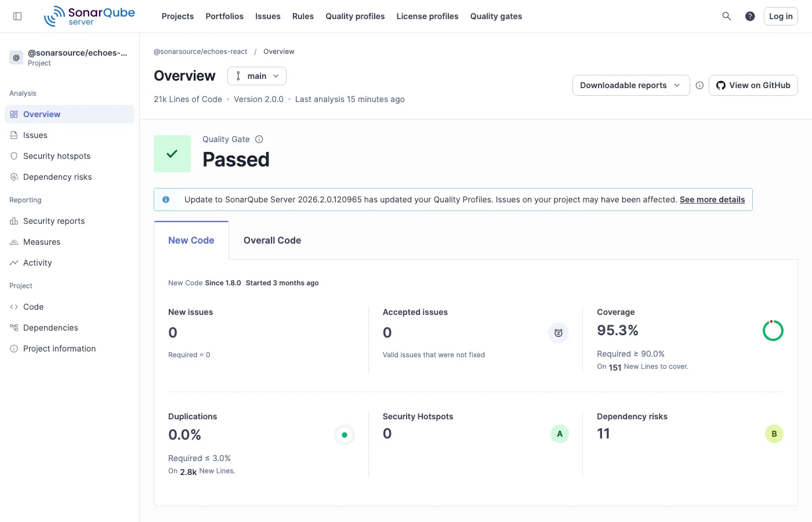812x522 pixels.
Task: Switch to the Overall Code tab
Action: point(272,240)
